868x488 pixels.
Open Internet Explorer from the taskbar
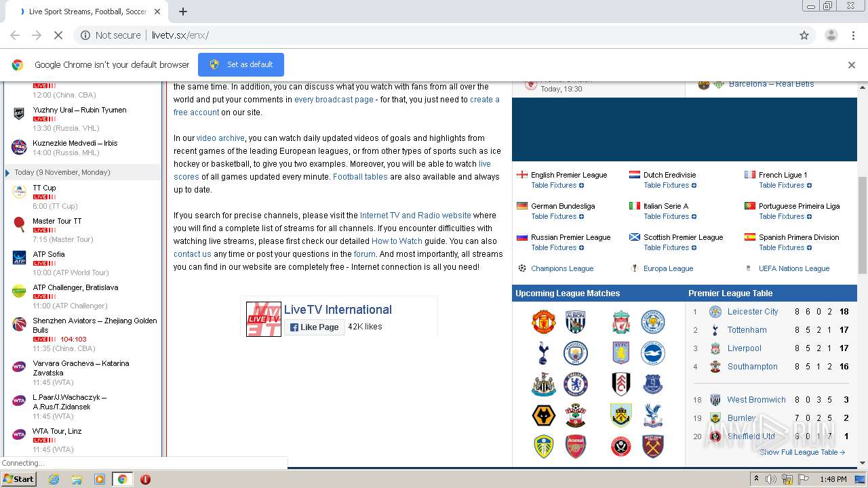pos(54,479)
